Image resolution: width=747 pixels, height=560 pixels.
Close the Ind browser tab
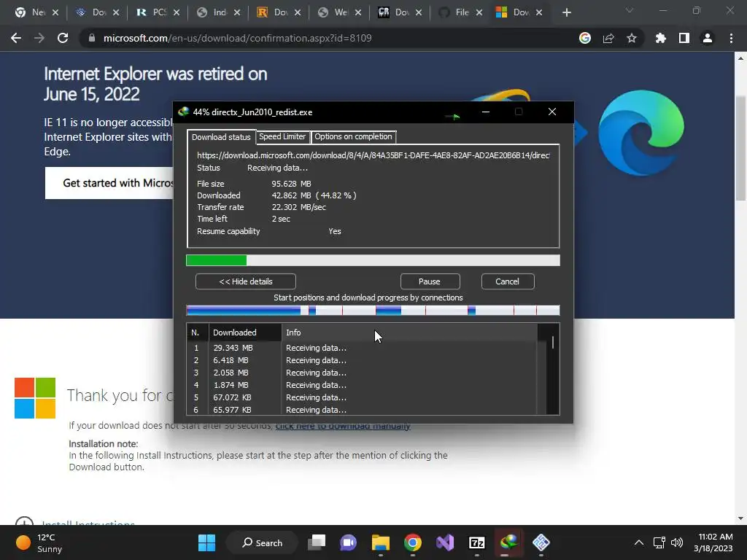237,12
